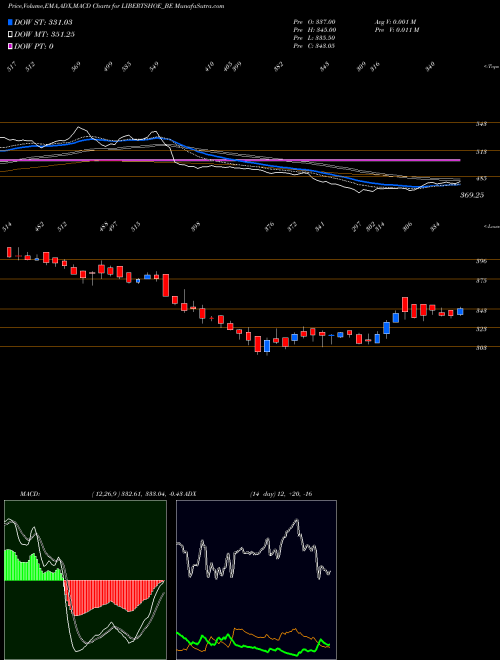The image size is (500, 660).
Task: Select the 'DOW ST: 331.03' legend text
Action: click(x=43, y=22)
